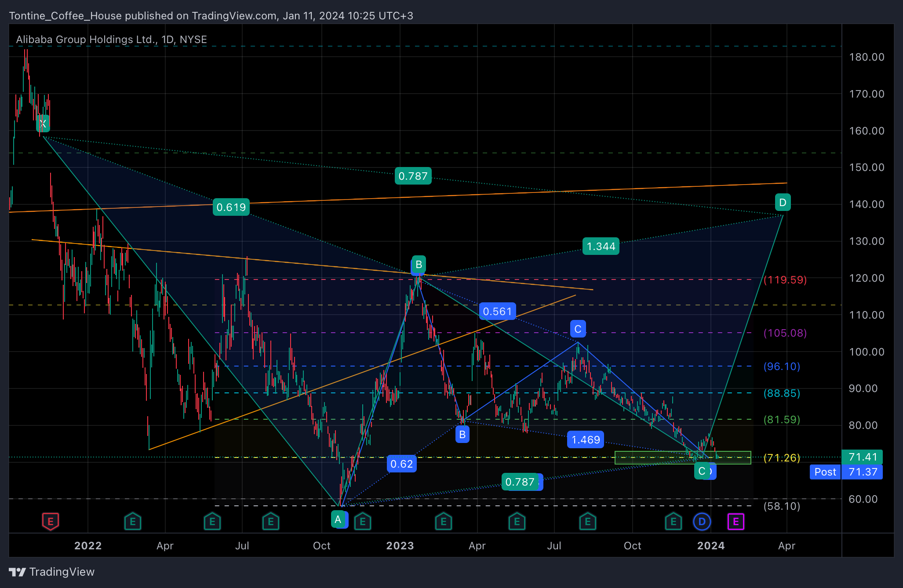
Task: Click the blue 0.561 ratio label
Action: (x=498, y=311)
